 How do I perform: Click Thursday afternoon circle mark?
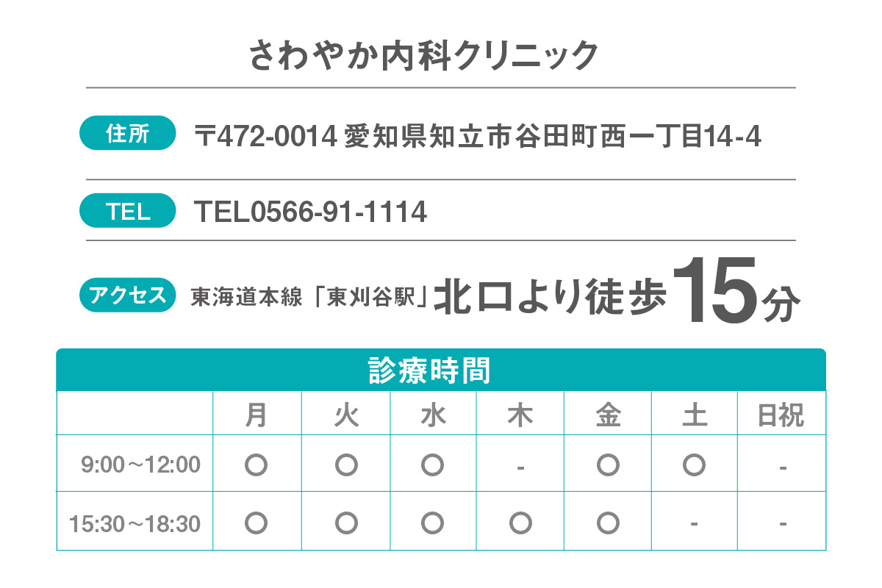click(520, 523)
